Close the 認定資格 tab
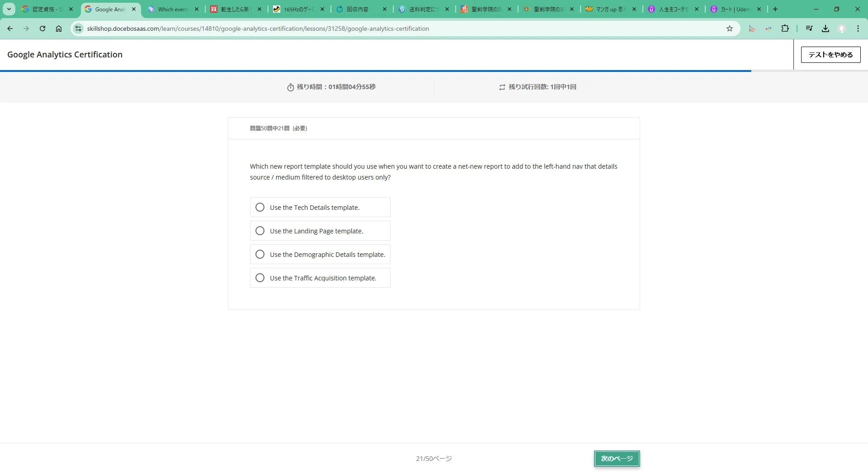Screen dimensions: 868x474 (71, 9)
